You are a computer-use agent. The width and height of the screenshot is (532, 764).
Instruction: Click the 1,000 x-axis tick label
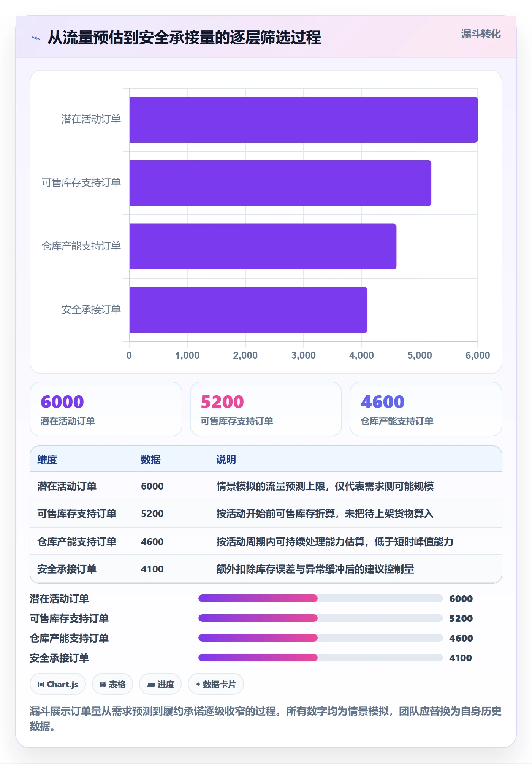pyautogui.click(x=187, y=355)
